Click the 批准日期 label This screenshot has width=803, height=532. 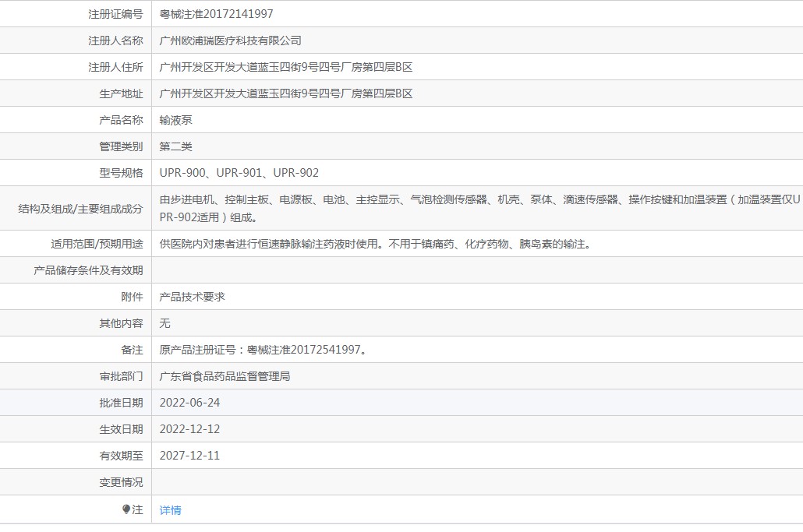[x=121, y=403]
